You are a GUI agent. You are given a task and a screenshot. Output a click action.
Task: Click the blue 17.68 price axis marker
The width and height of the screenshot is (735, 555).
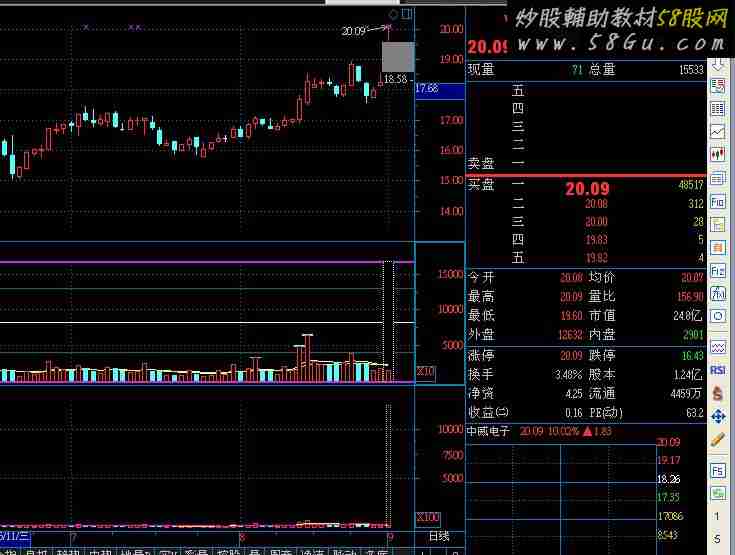coord(440,89)
